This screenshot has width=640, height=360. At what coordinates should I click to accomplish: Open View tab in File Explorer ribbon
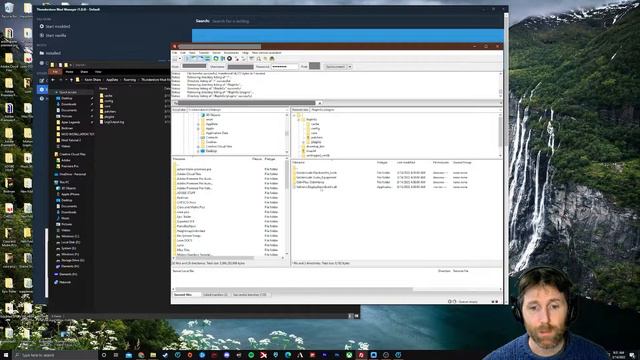(x=98, y=72)
